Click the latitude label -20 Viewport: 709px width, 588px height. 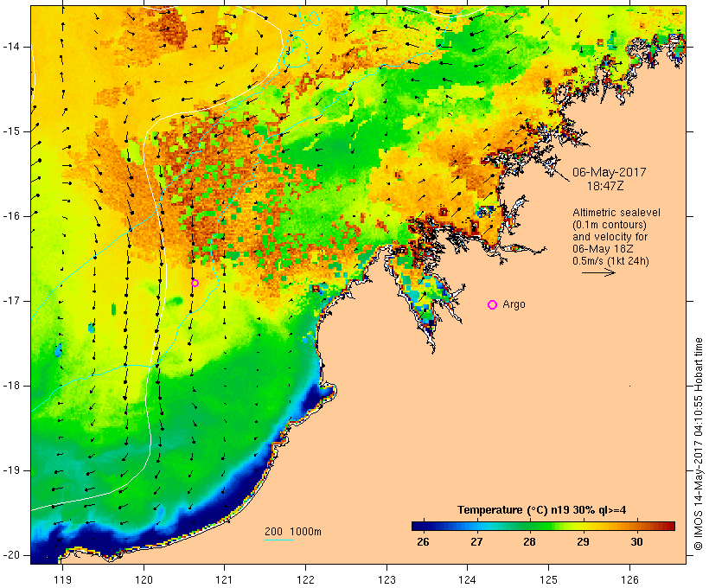(11, 555)
